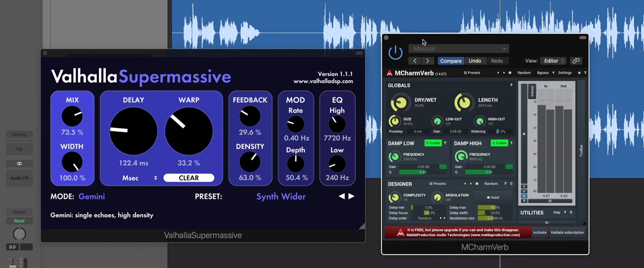Open help for the DAMP HIGH section
The width and height of the screenshot is (644, 268).
511,143
